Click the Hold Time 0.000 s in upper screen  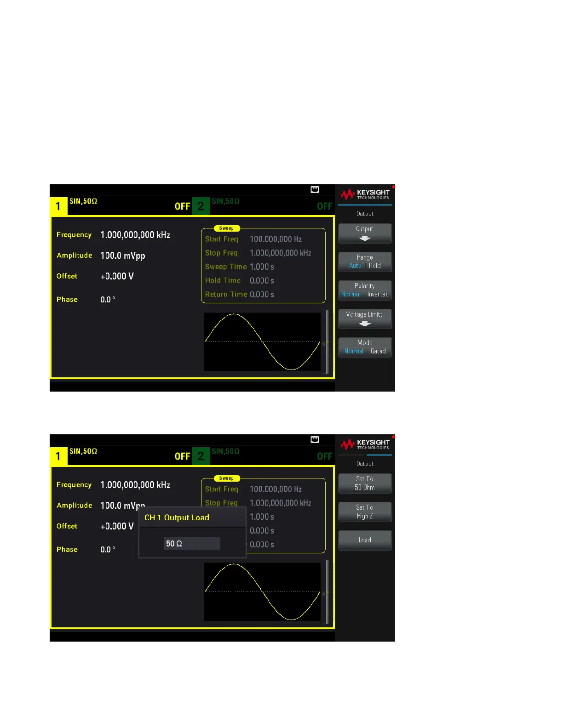(262, 280)
